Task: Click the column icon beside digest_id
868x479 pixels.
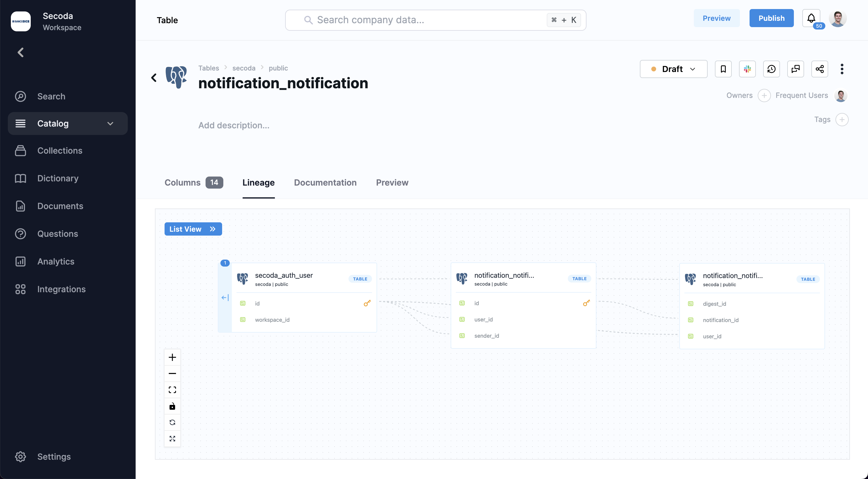Action: tap(690, 304)
